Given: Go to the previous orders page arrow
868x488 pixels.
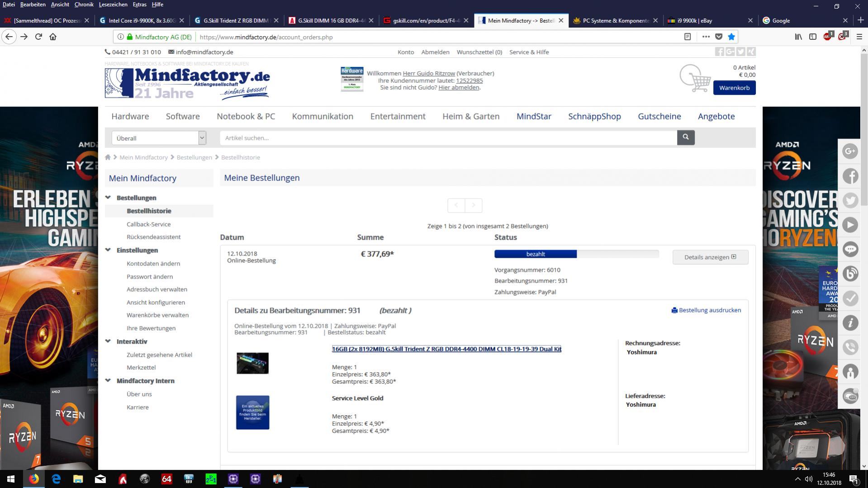Looking at the screenshot, I should (x=456, y=205).
